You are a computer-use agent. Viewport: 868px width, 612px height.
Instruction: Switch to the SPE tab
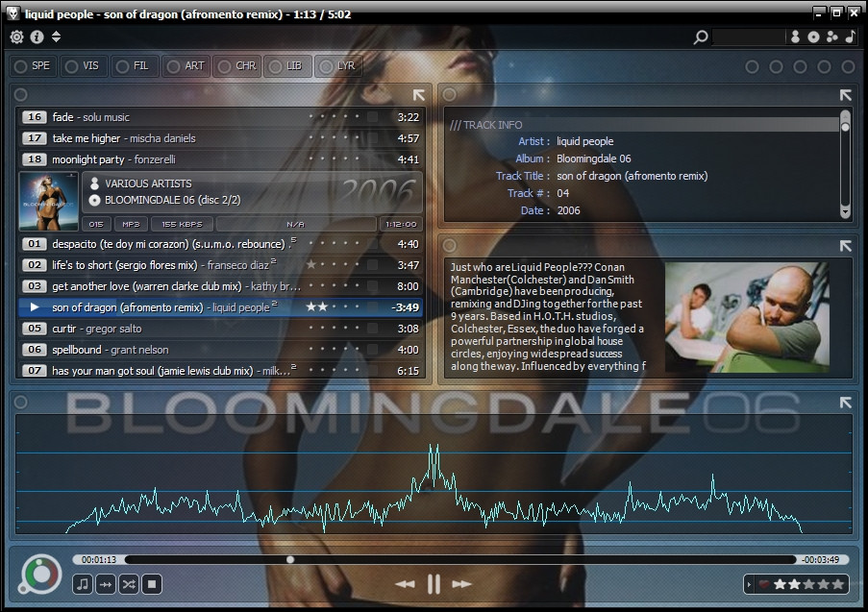pyautogui.click(x=34, y=66)
